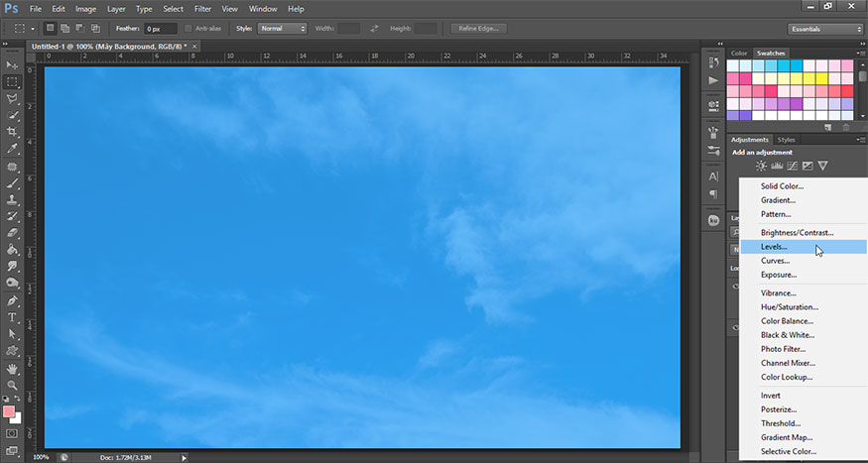868x463 pixels.
Task: Expand the toolbox double-arrow at top
Action: point(6,44)
